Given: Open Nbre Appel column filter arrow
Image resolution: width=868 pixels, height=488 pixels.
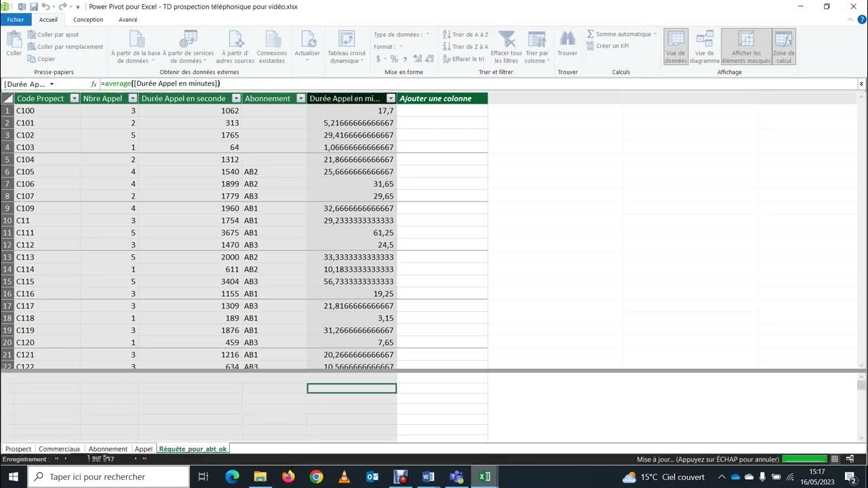Looking at the screenshot, I should point(132,98).
